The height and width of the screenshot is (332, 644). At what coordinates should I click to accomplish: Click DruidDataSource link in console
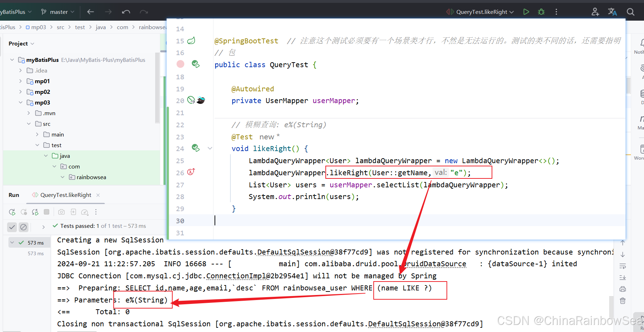coord(434,264)
